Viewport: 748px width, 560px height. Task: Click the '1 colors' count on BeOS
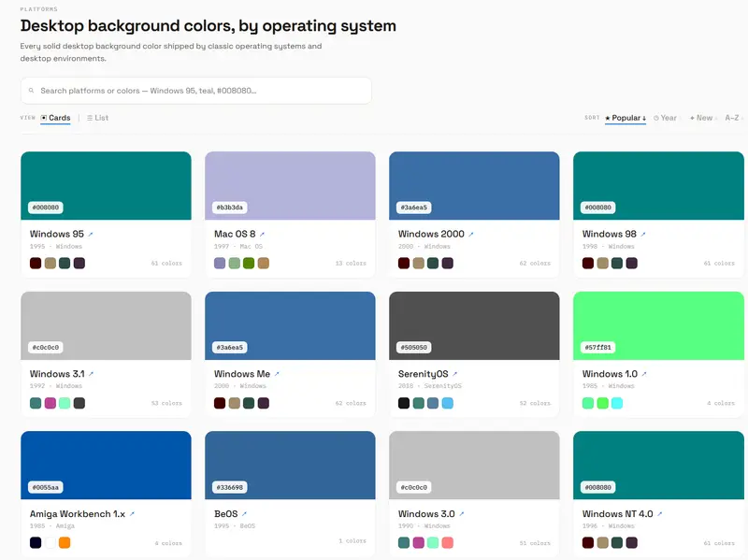pos(352,541)
